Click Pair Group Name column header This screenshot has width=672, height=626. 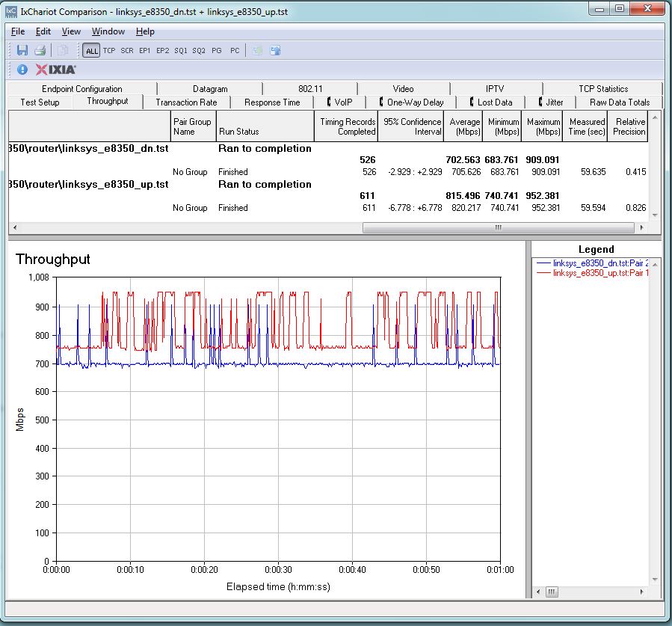coord(194,126)
